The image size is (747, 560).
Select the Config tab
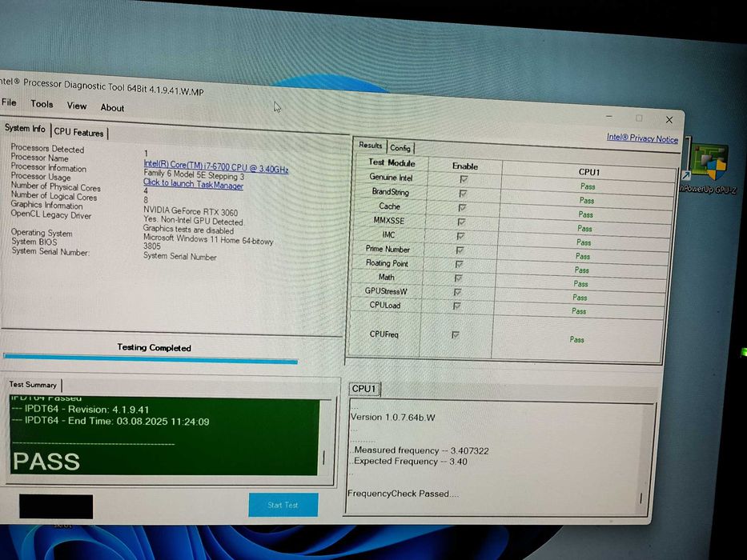click(400, 148)
